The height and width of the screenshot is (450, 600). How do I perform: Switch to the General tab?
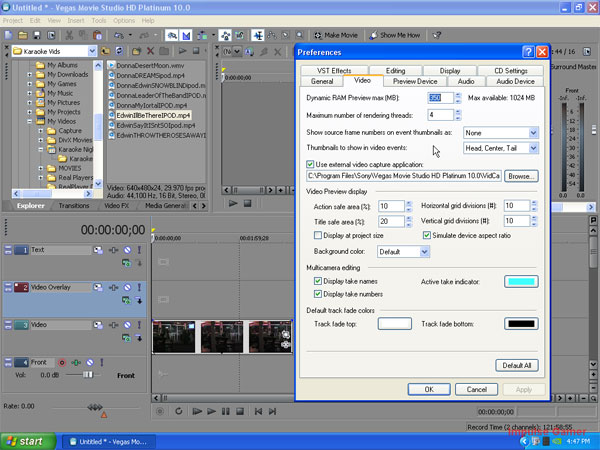coord(322,82)
